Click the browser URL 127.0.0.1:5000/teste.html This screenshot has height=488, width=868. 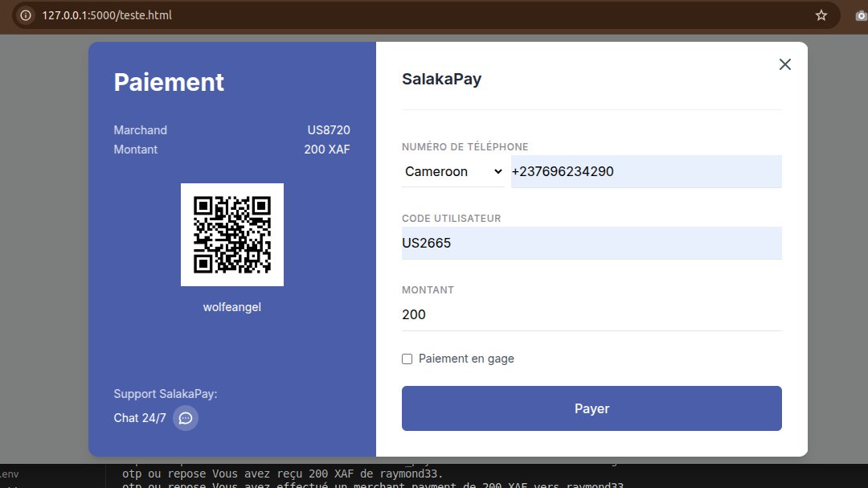point(107,15)
